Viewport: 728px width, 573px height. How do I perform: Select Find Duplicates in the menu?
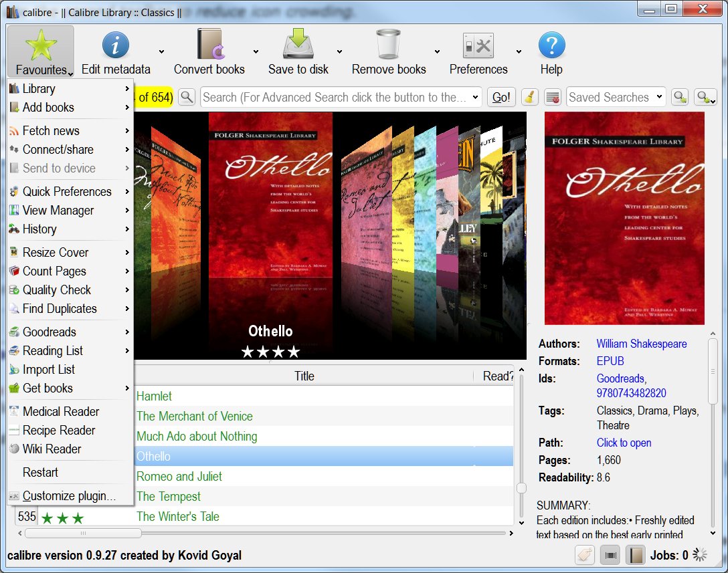(x=70, y=308)
